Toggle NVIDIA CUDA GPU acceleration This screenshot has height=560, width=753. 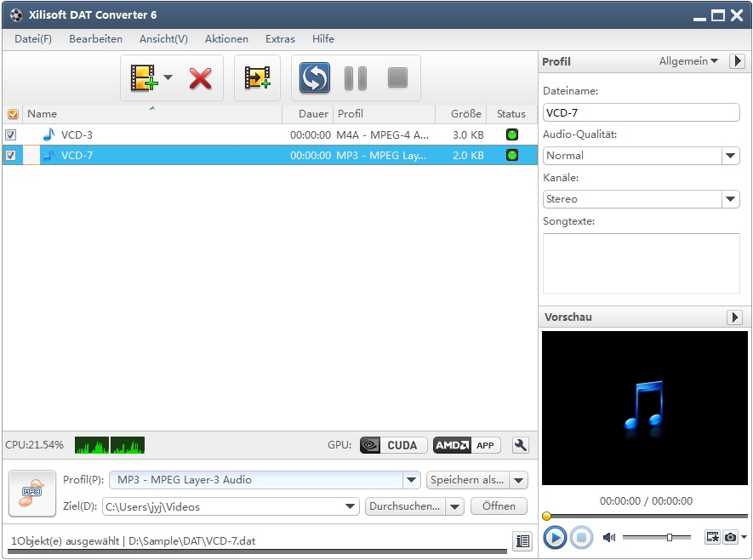tap(393, 445)
